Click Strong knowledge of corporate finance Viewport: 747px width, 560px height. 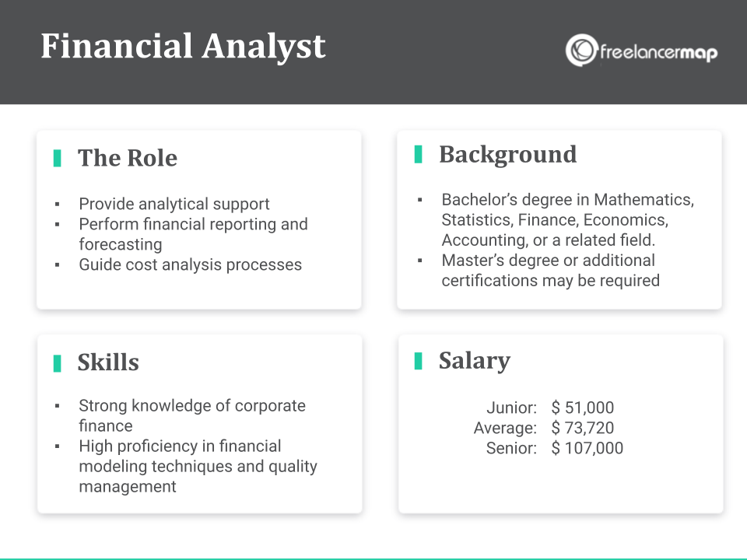tap(192, 415)
